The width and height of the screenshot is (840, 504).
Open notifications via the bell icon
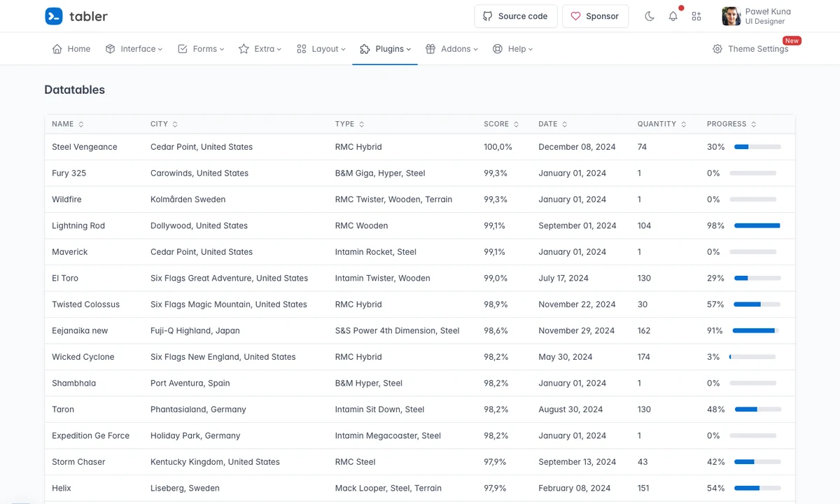point(673,16)
